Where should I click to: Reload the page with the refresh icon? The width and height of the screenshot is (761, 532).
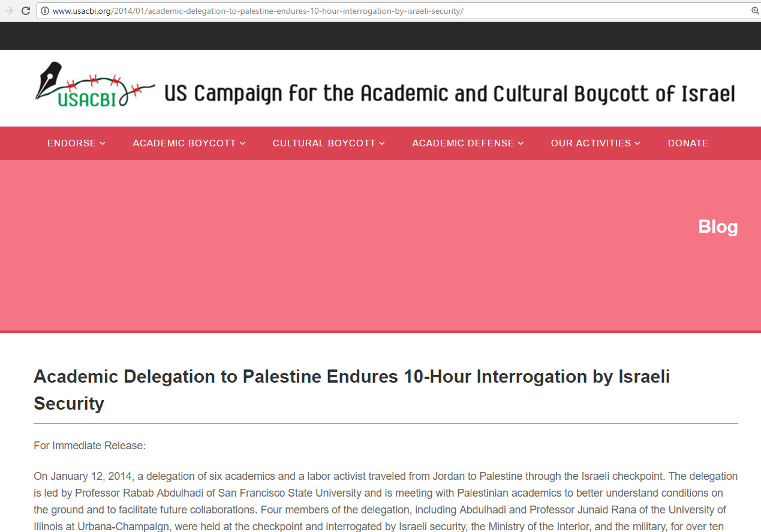(26, 11)
